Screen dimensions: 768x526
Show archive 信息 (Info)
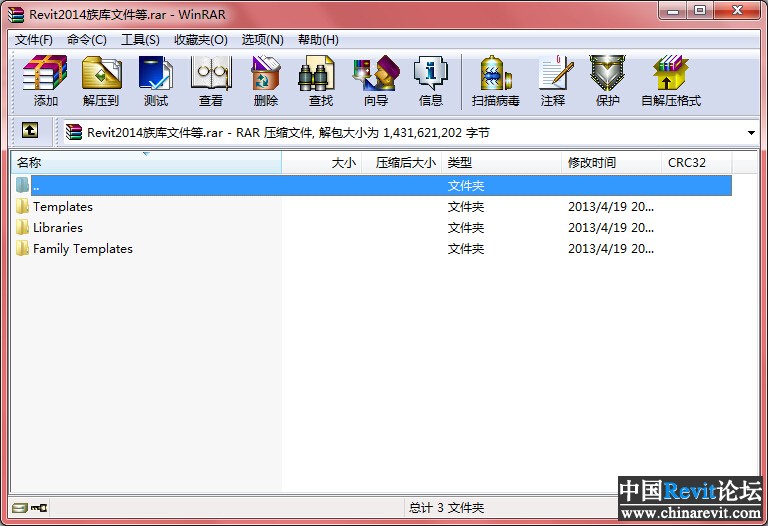(x=431, y=73)
